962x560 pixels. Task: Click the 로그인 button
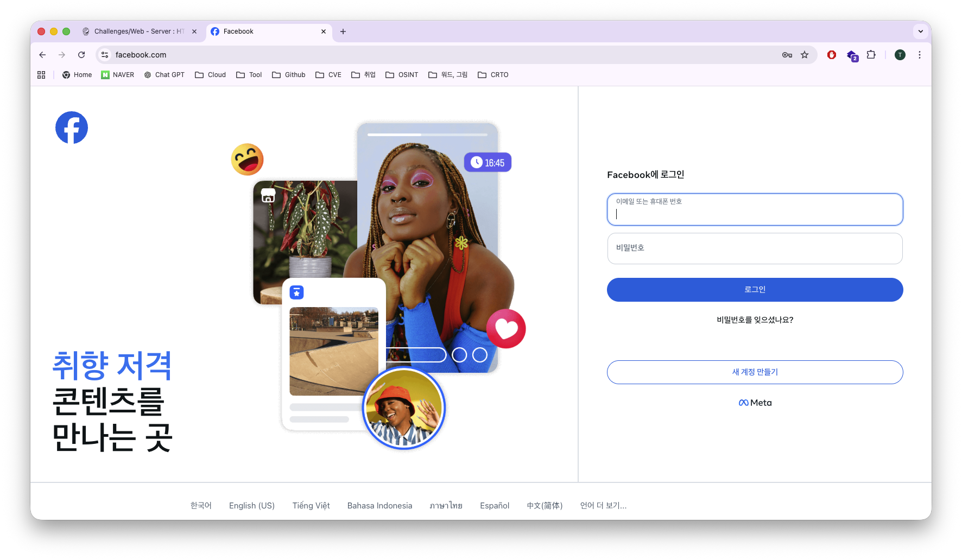point(755,290)
